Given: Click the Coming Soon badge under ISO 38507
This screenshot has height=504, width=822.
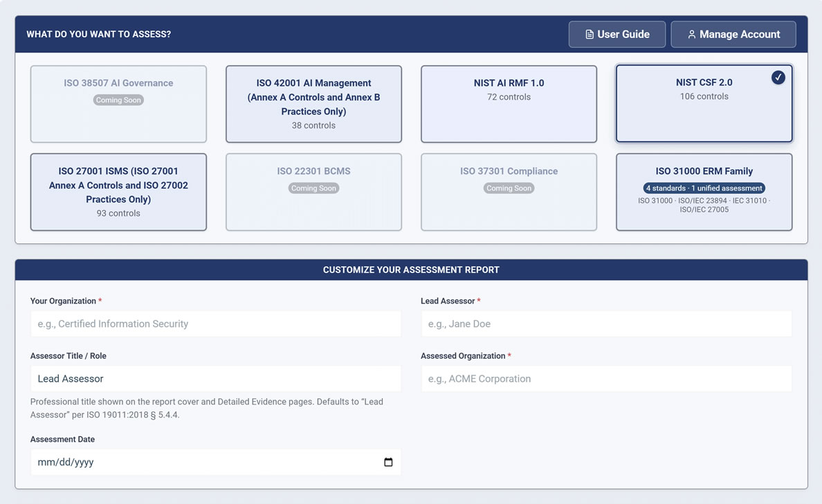Looking at the screenshot, I should (118, 100).
